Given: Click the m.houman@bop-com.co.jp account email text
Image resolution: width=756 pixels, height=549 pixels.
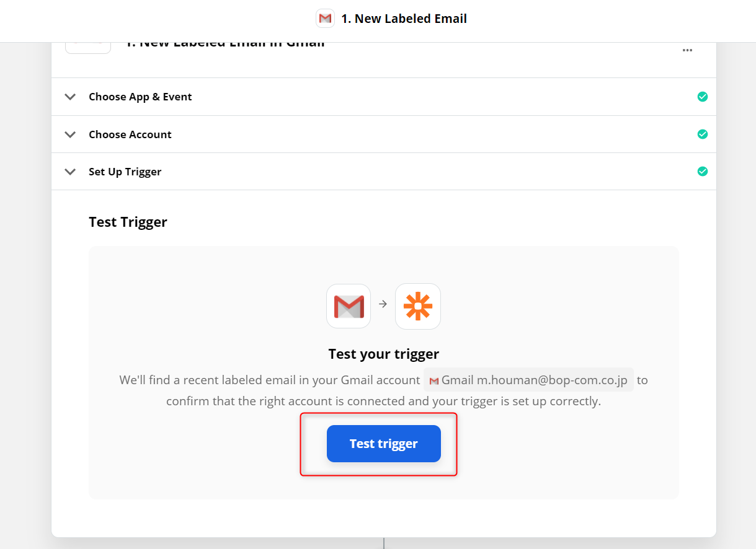Looking at the screenshot, I should 552,380.
